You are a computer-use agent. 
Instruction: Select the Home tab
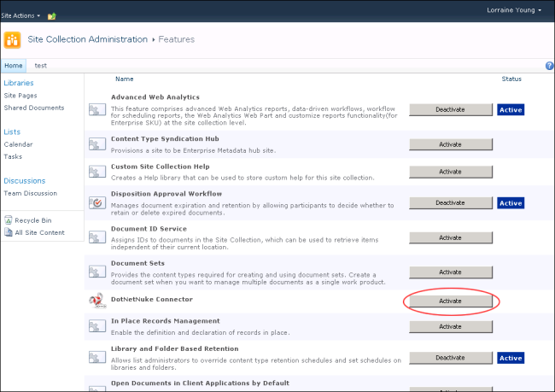tap(14, 66)
